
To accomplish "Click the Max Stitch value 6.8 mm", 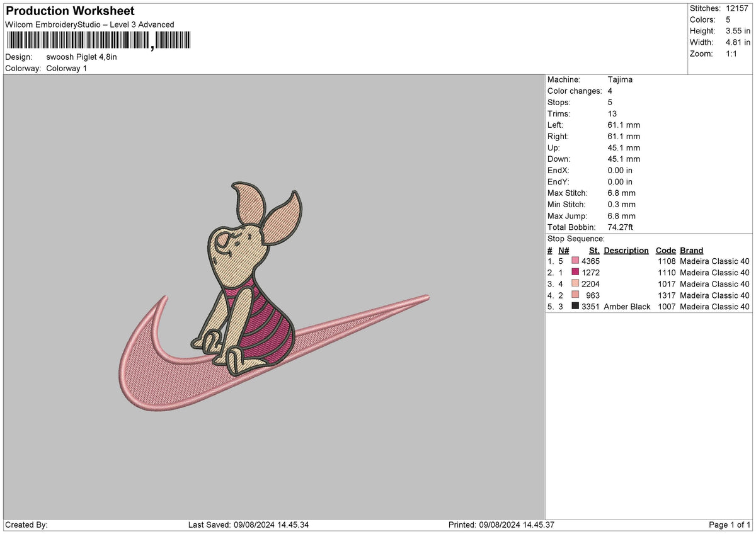I will (x=622, y=193).
